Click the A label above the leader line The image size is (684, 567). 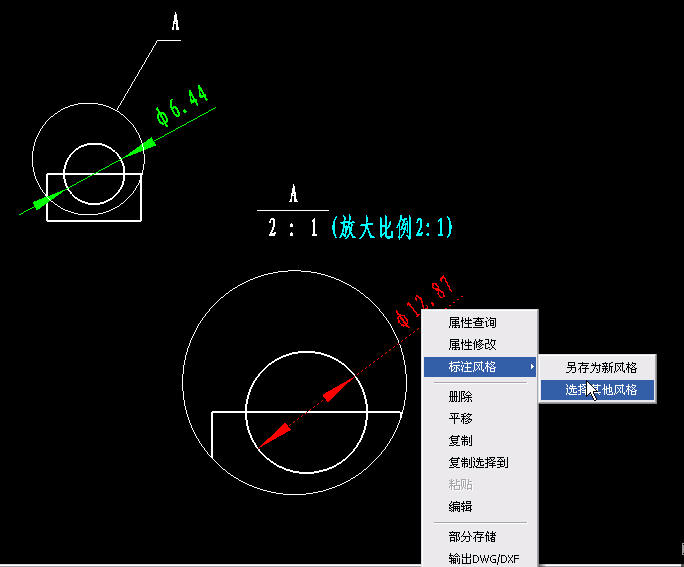click(175, 21)
